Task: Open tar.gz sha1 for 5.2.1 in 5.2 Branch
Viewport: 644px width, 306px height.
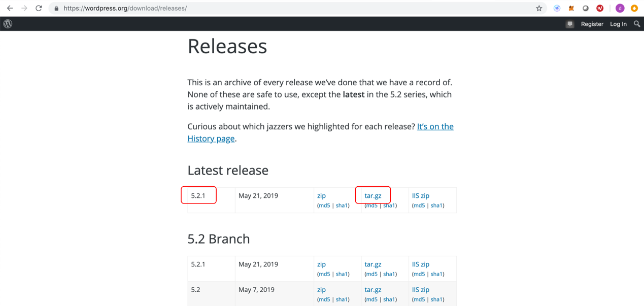Action: 389,274
